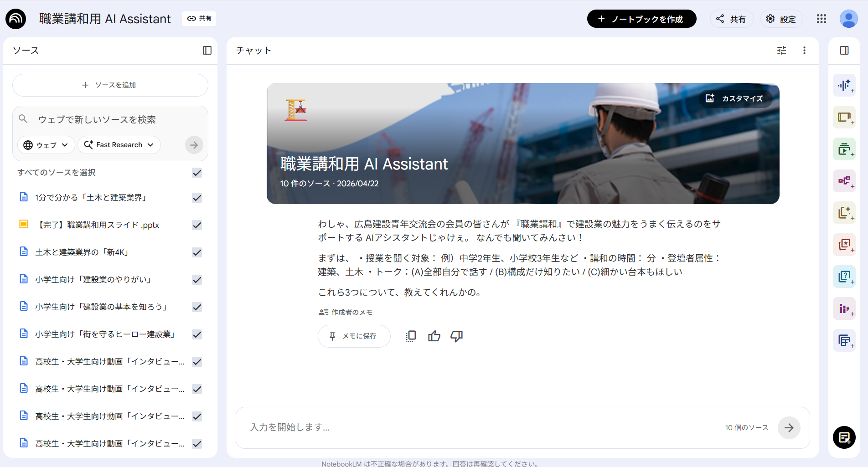This screenshot has height=467, width=868.
Task: Add a new source
Action: (x=110, y=85)
